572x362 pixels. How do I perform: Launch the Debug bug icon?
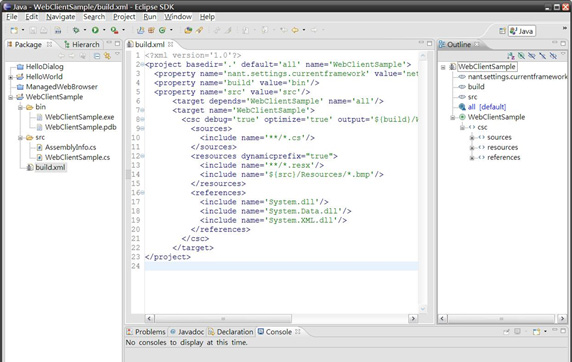[x=76, y=30]
